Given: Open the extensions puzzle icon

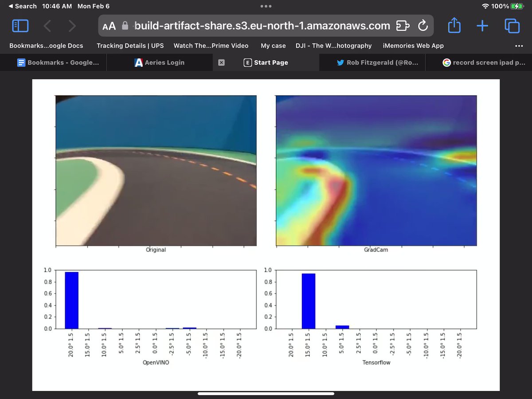Looking at the screenshot, I should pos(402,26).
